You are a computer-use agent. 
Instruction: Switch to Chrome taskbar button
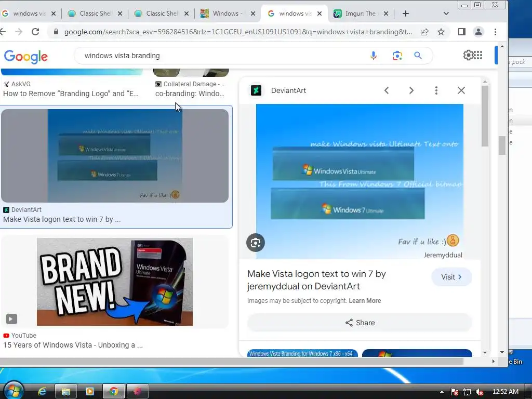coord(114,392)
